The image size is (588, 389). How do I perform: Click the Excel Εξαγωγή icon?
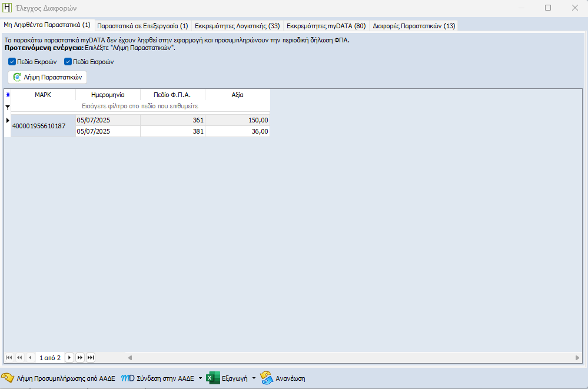[213, 378]
